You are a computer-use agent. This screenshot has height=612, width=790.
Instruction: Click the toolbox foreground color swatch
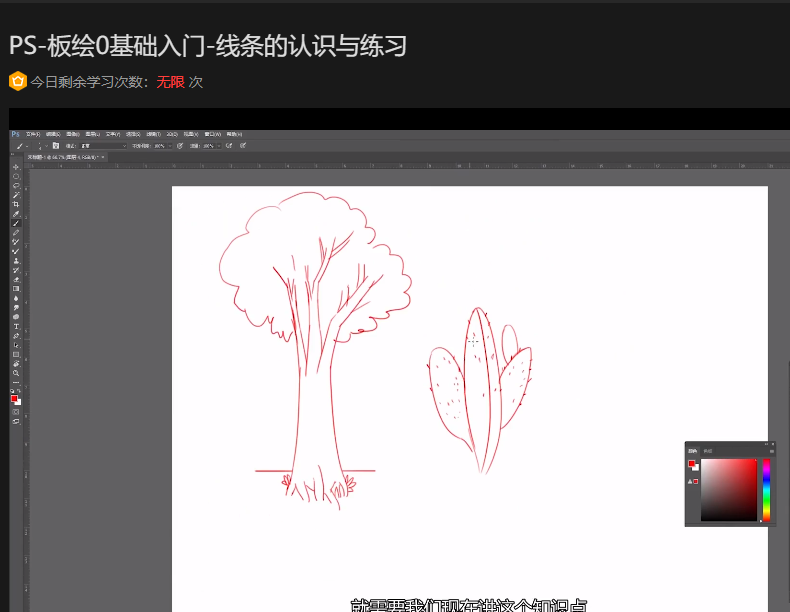coord(14,398)
